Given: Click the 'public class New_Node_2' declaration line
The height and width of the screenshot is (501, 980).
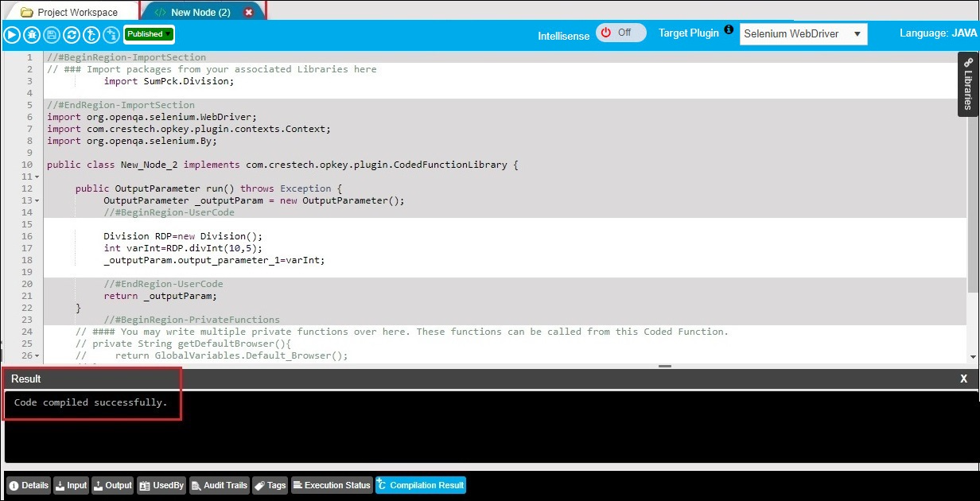Looking at the screenshot, I should click(282, 165).
